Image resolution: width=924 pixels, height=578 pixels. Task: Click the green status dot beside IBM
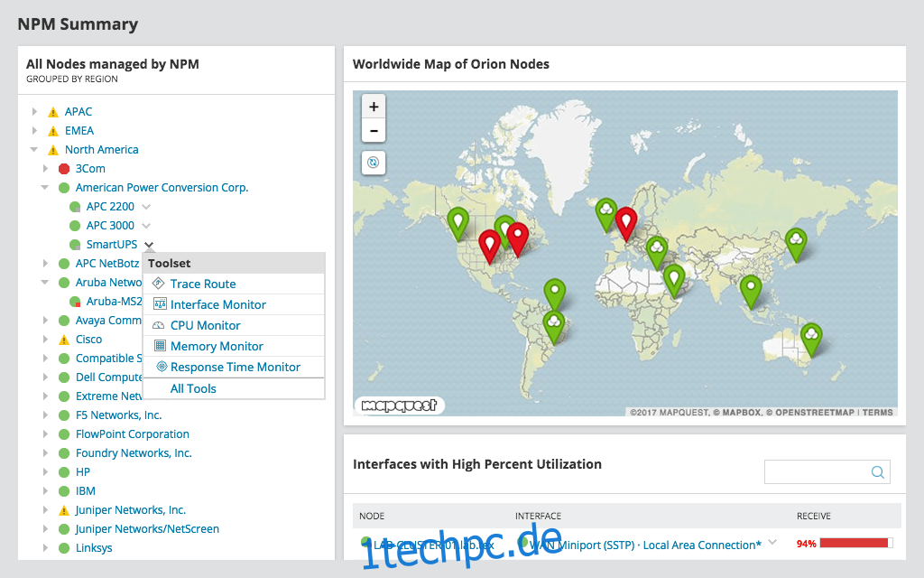[64, 491]
